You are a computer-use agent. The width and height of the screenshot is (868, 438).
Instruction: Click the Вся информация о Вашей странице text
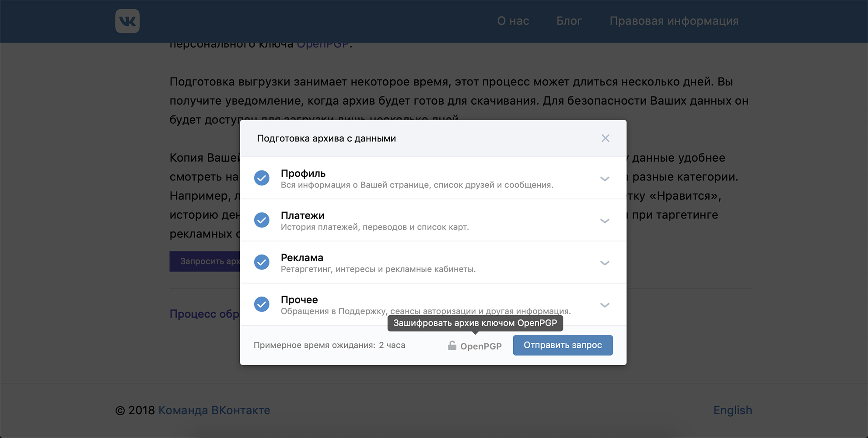(x=417, y=185)
